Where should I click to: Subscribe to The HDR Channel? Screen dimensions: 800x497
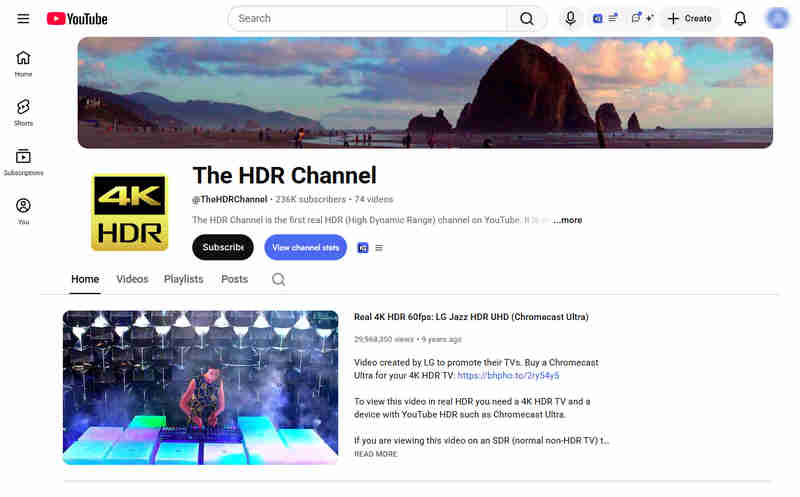(223, 247)
